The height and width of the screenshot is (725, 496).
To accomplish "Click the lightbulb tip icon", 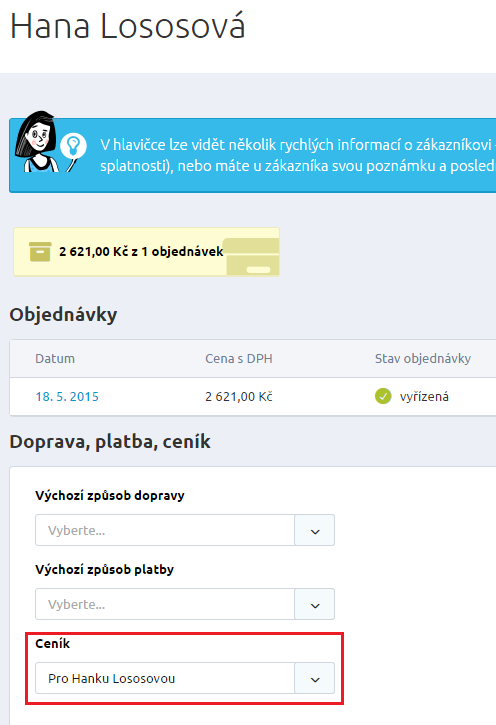I will coord(73,146).
